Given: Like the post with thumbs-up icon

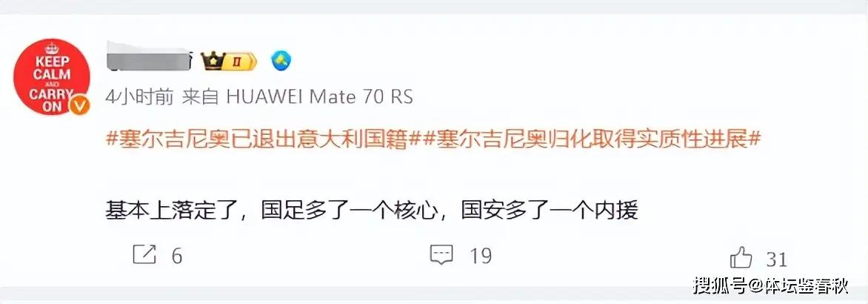Looking at the screenshot, I should (741, 257).
